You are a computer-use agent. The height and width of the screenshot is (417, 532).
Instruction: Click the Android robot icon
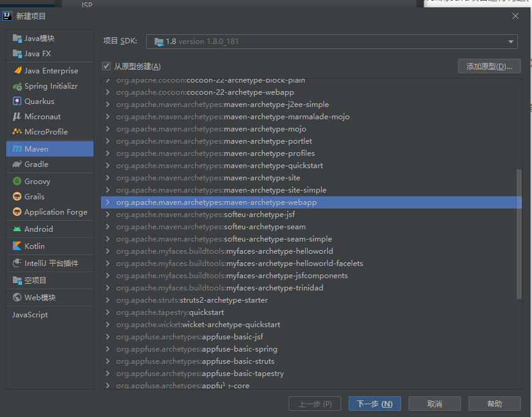[x=17, y=229]
